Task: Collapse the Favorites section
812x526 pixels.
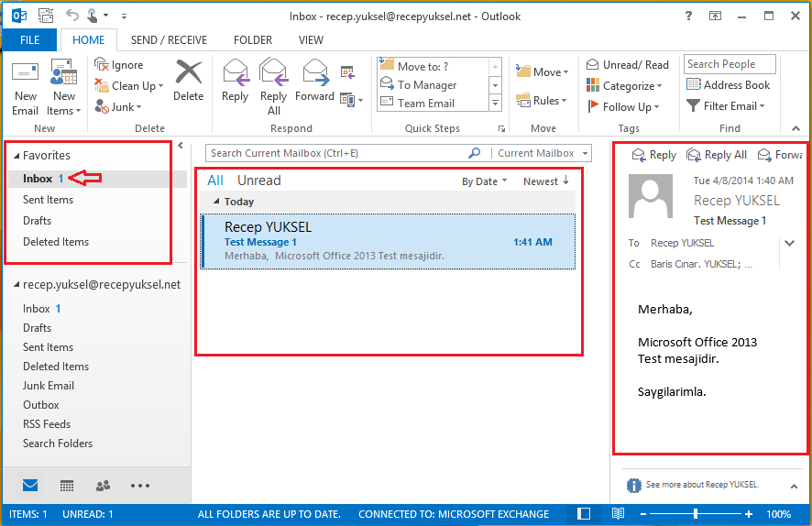Action: [16, 155]
